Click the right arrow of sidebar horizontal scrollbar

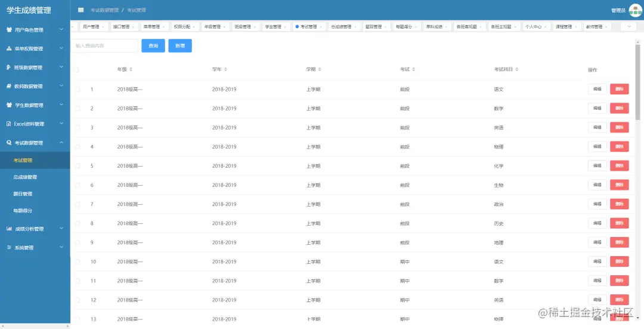point(68,326)
